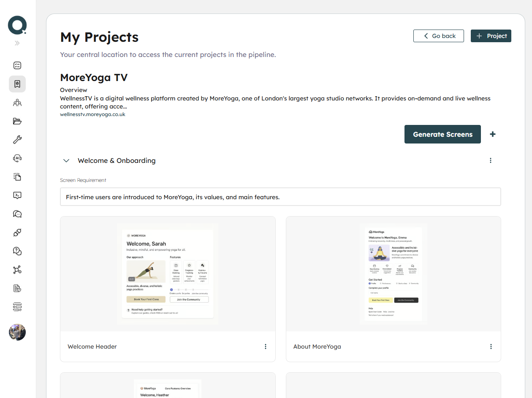Open the document security policy icon
Viewport: 532px width, 398px height.
[17, 288]
